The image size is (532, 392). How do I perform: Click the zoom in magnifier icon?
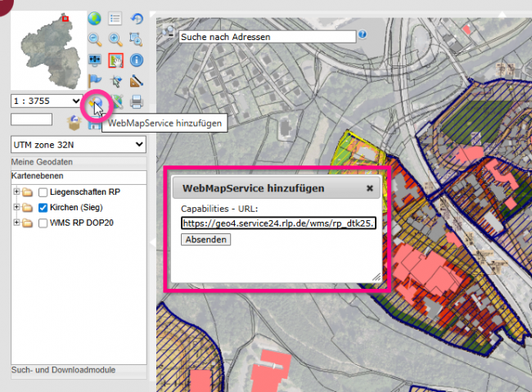tap(115, 38)
